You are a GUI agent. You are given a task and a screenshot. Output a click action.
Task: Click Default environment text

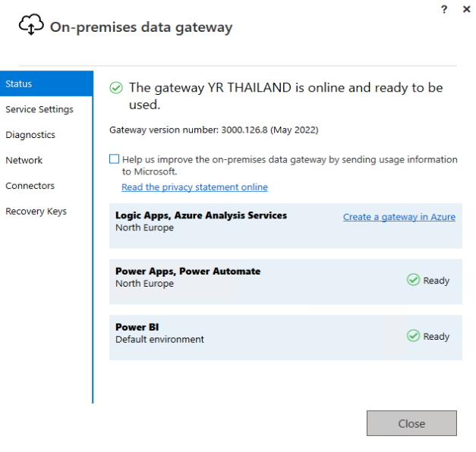(159, 340)
